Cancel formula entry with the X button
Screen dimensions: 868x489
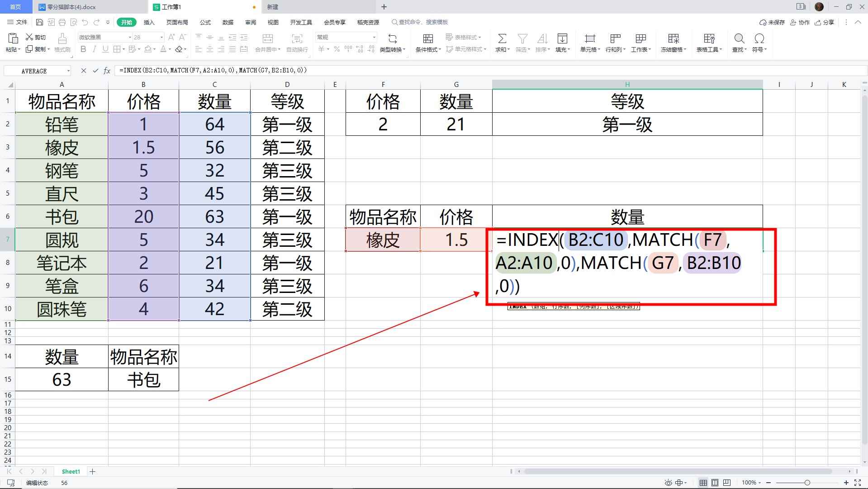(83, 71)
